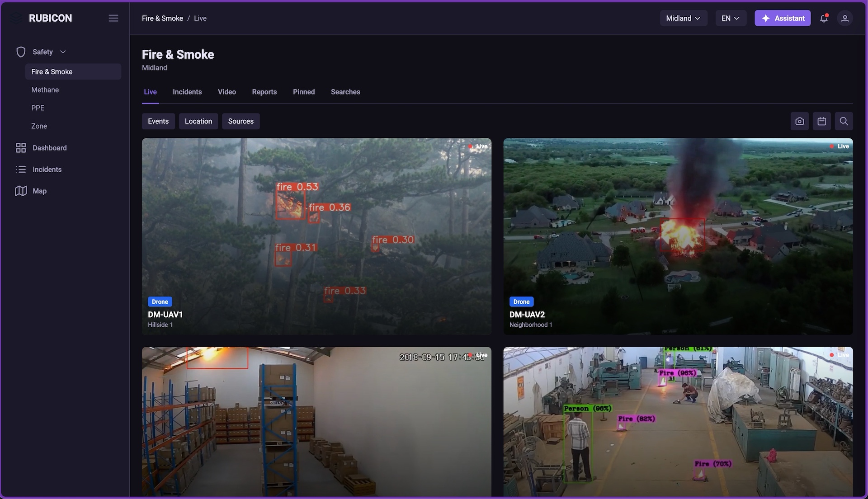
Task: Open the DM-UAV2 Neighborhood live feed
Action: click(x=678, y=236)
